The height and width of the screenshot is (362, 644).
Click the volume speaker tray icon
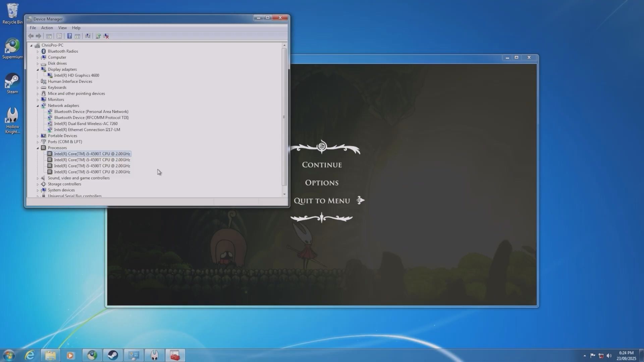coord(609,356)
